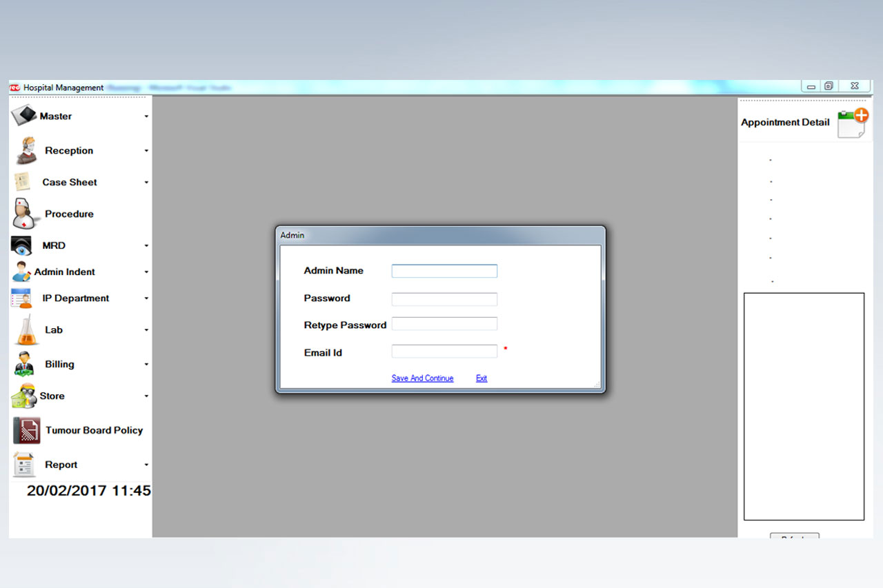Expand the IP Department dropdown arrow

[146, 298]
